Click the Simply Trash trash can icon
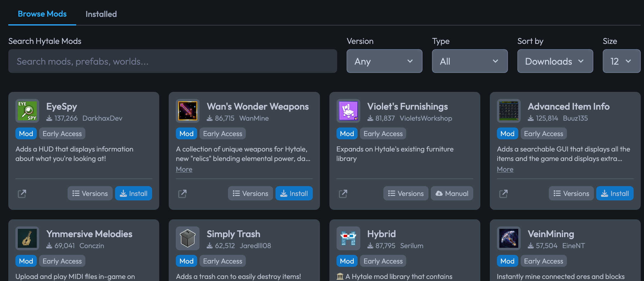 [188, 238]
